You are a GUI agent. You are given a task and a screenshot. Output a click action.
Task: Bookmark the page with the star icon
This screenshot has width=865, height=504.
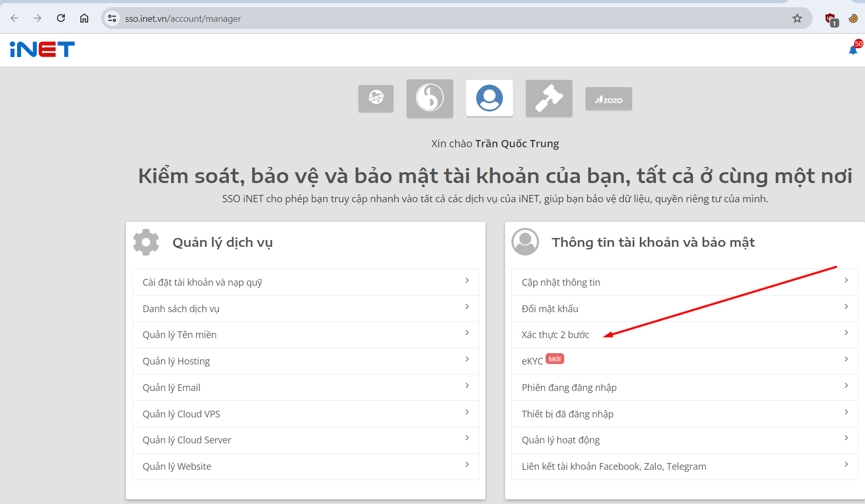coord(798,18)
